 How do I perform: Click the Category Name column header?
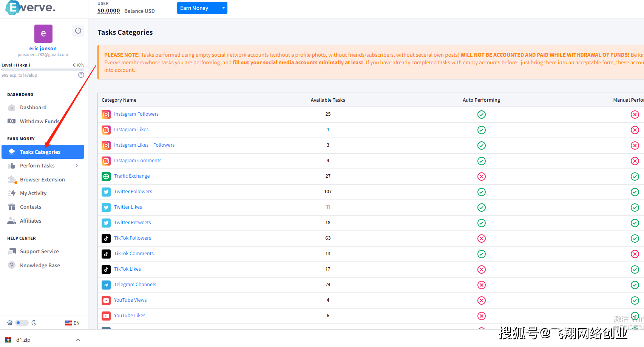119,100
